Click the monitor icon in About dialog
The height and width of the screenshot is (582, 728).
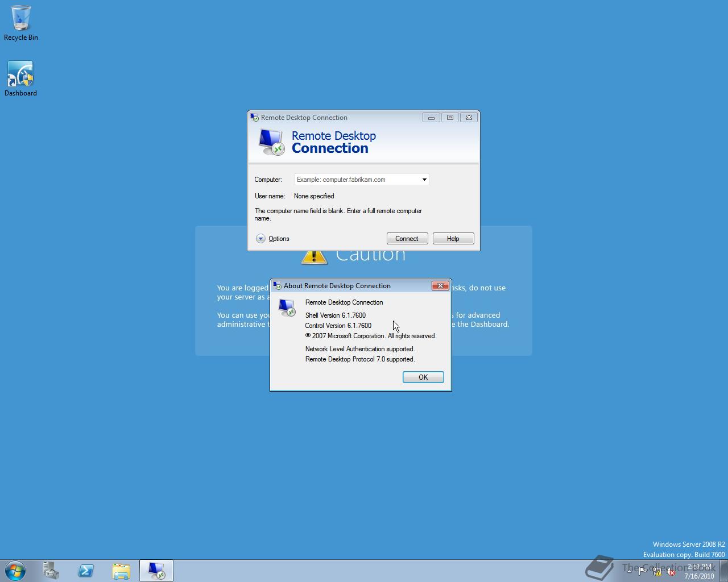(x=287, y=307)
